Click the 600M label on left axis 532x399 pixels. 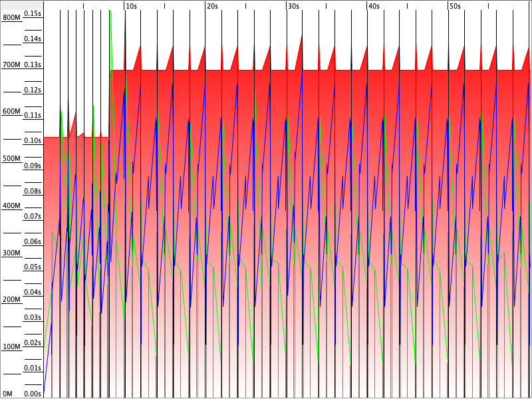[12, 112]
